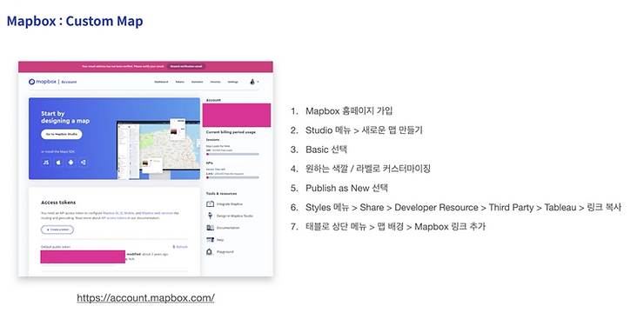Click the fourth Maps SDK share-style icon
644x313 pixels.
pos(84,163)
